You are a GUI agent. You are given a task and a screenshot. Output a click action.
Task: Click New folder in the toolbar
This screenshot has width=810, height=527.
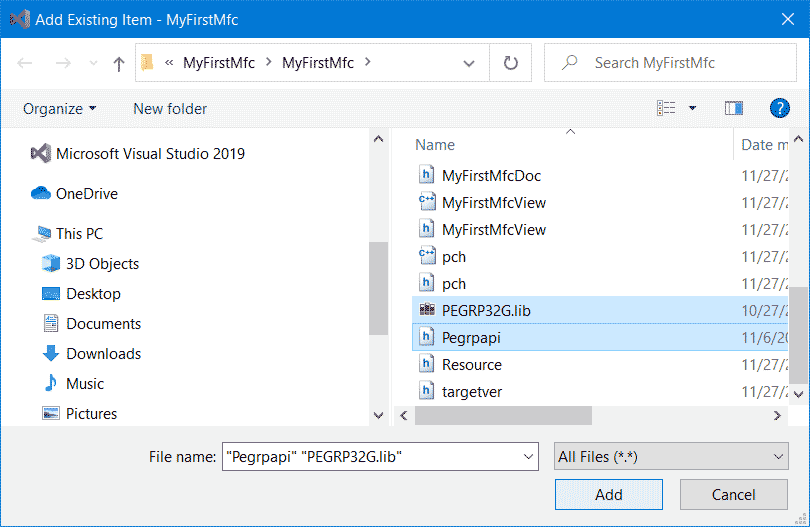coord(170,109)
